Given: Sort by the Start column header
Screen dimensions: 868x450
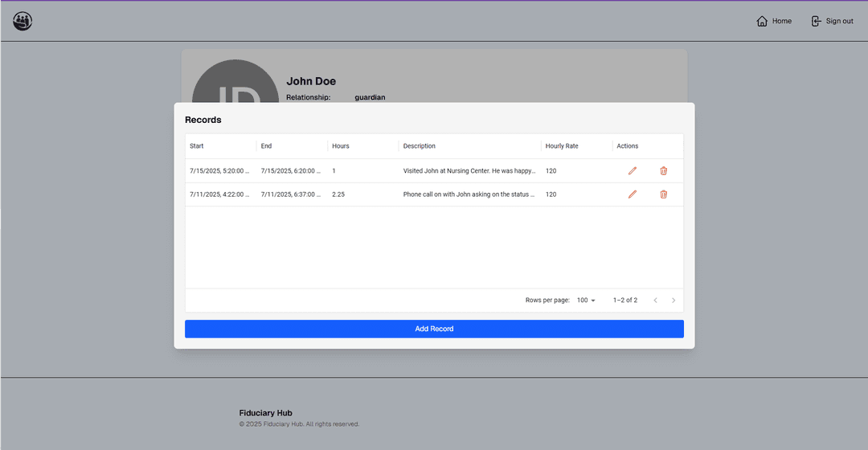Looking at the screenshot, I should [x=197, y=146].
